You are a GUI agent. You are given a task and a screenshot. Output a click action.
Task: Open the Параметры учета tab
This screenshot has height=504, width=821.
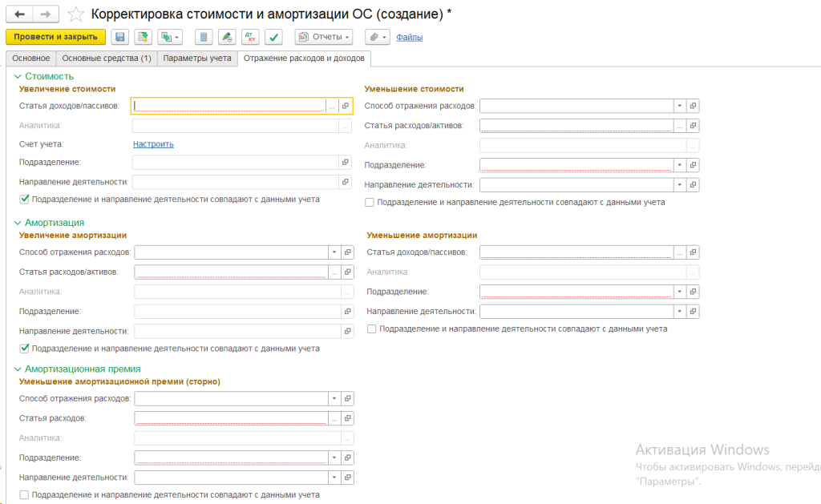[197, 58]
